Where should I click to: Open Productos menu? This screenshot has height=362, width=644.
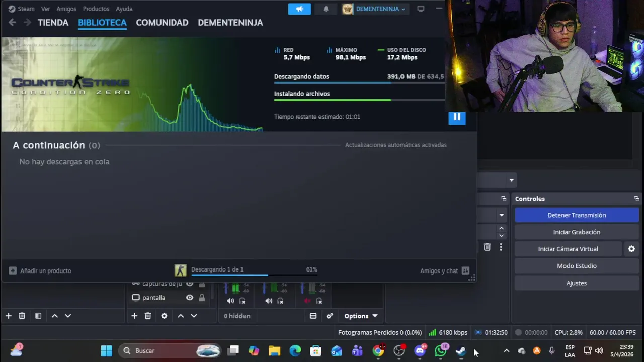click(x=96, y=9)
